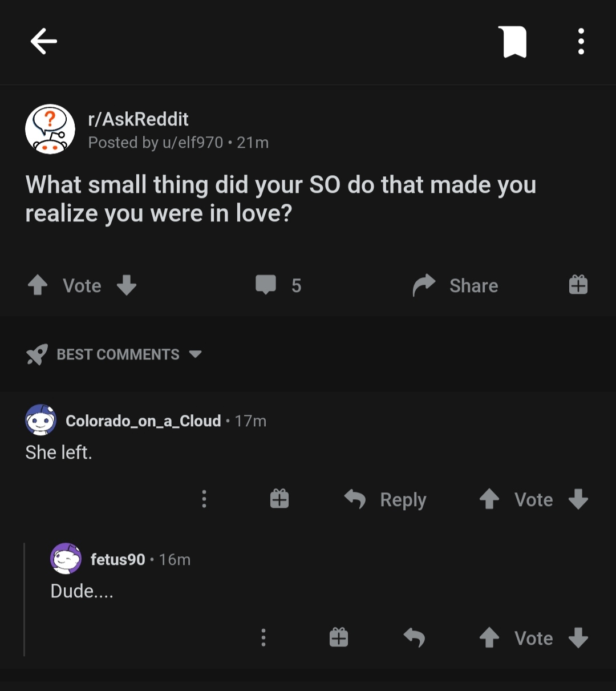Go back with the arrow icon

pyautogui.click(x=44, y=42)
